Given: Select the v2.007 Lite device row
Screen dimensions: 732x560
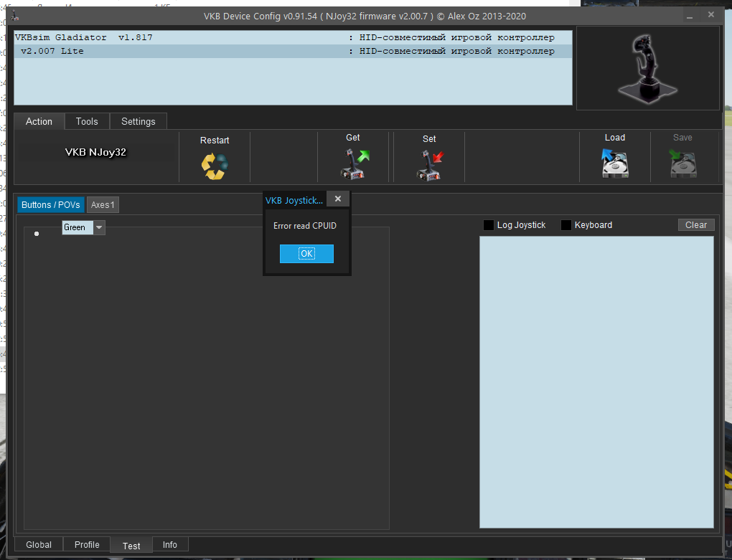Looking at the screenshot, I should 294,52.
